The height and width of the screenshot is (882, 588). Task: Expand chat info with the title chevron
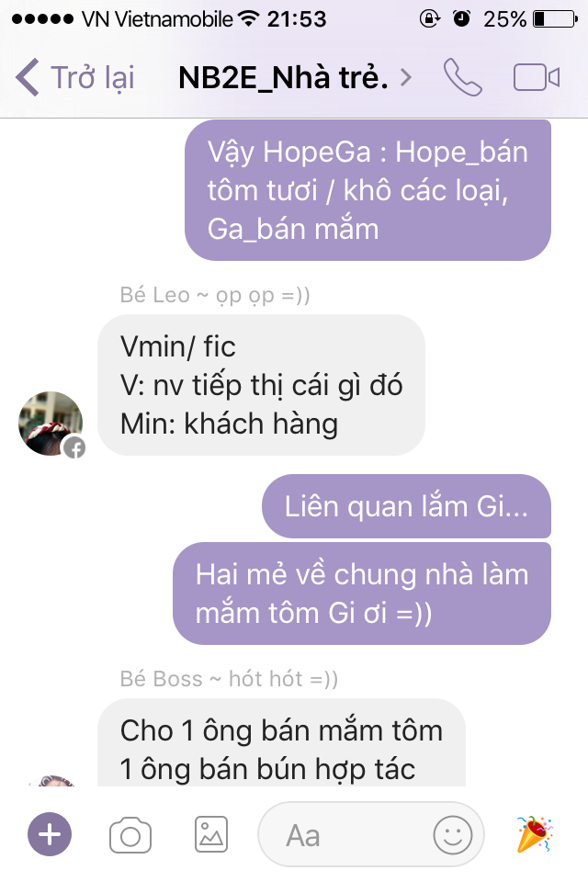coord(406,77)
